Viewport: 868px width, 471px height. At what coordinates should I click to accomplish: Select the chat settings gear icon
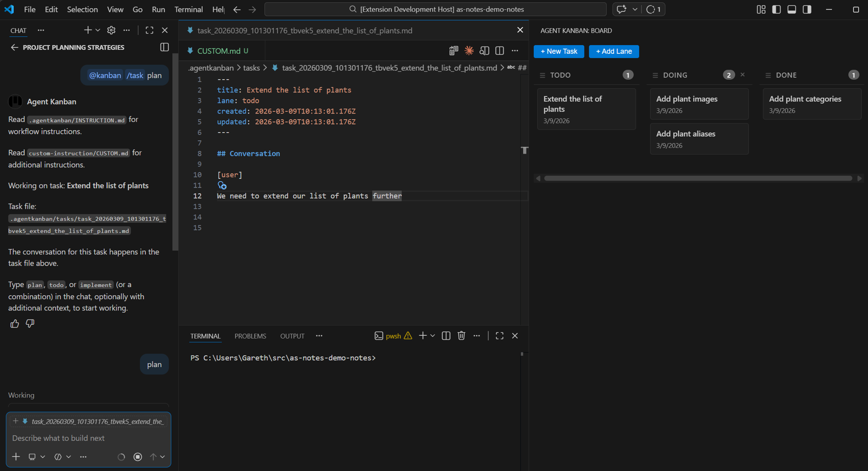click(111, 30)
